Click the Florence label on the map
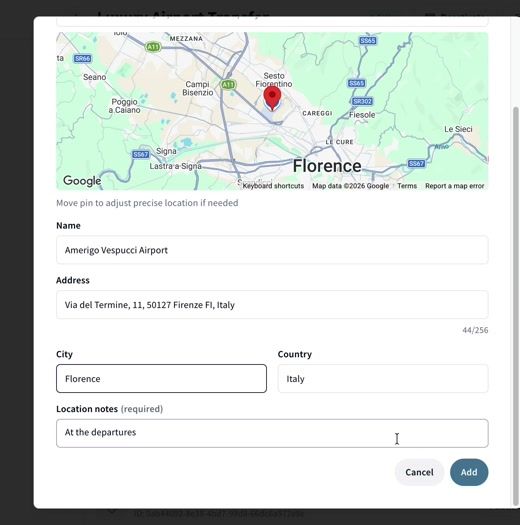This screenshot has height=525, width=520. tap(327, 166)
